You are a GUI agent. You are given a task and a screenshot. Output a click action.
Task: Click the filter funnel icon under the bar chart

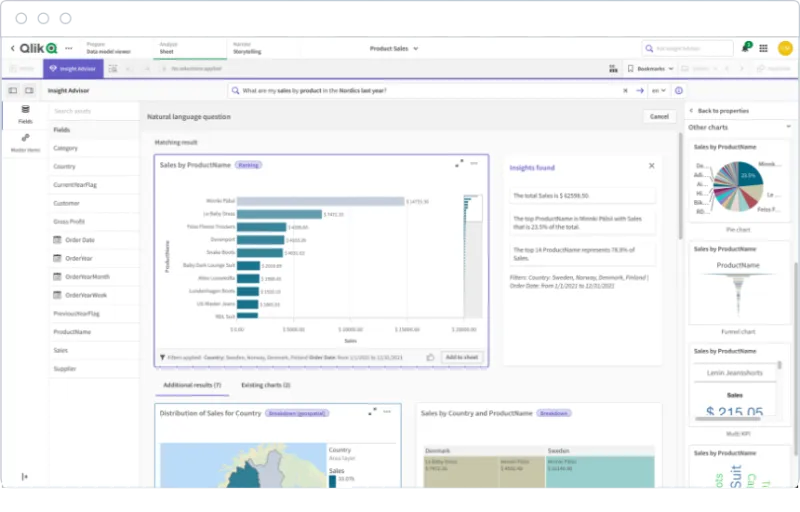pos(162,357)
